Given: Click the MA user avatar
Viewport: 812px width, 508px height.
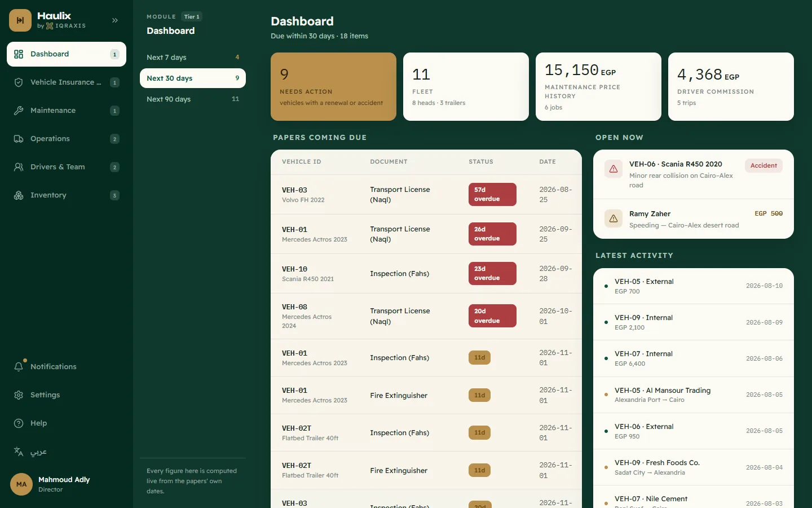Looking at the screenshot, I should click(21, 484).
